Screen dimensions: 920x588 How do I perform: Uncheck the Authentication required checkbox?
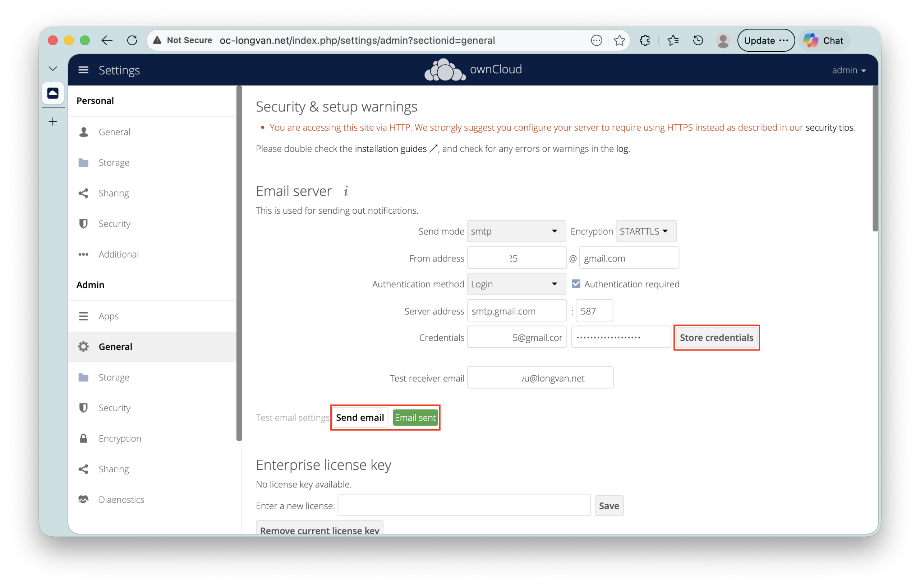click(576, 284)
